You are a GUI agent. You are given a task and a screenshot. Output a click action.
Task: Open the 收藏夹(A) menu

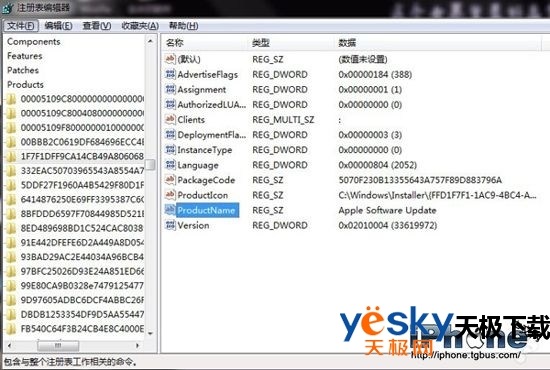click(x=140, y=26)
